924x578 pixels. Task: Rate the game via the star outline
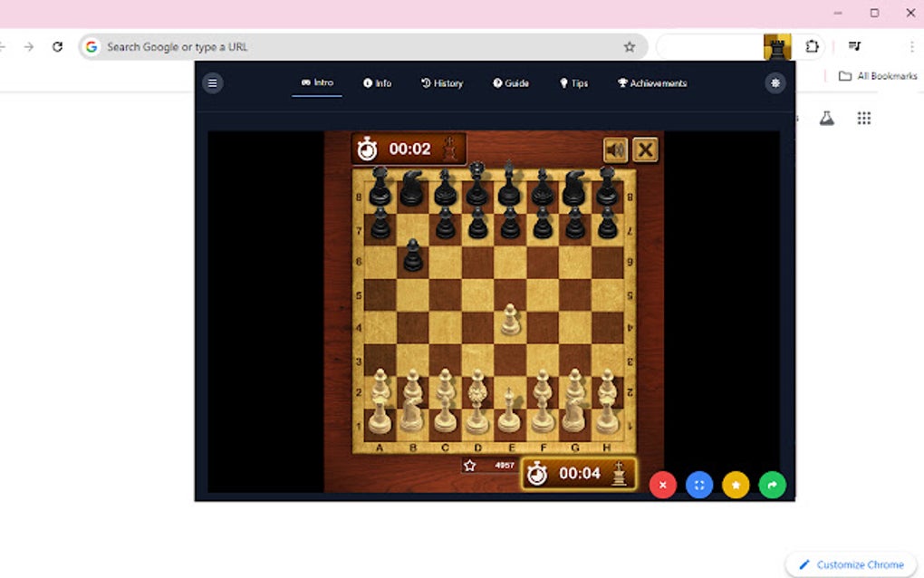[x=469, y=465]
